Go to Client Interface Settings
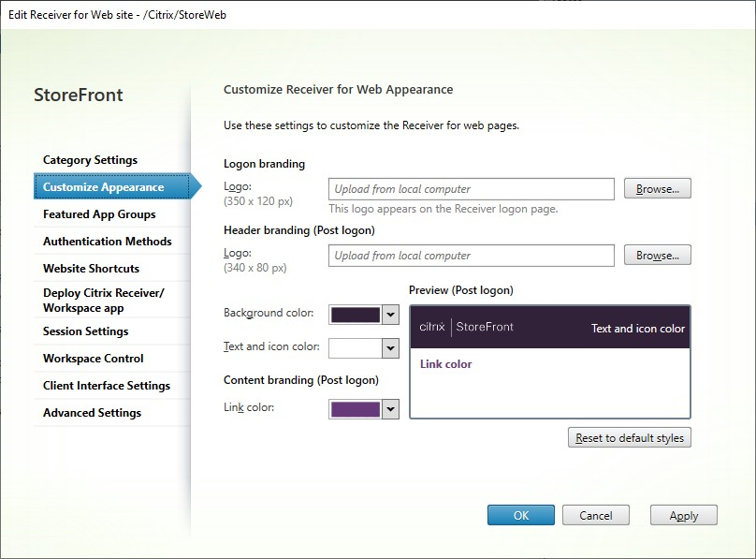This screenshot has height=559, width=756. tap(107, 386)
